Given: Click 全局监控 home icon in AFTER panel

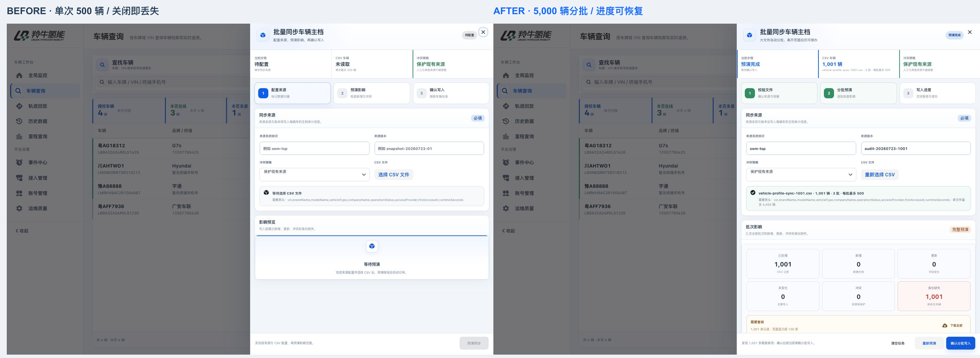Looking at the screenshot, I should click(x=506, y=75).
